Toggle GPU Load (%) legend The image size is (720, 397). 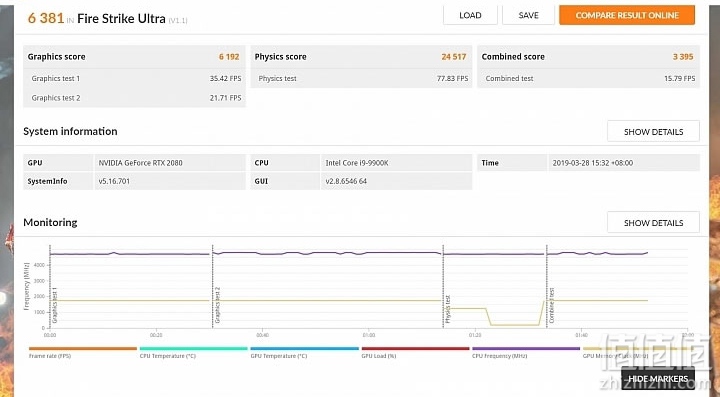[x=415, y=352]
